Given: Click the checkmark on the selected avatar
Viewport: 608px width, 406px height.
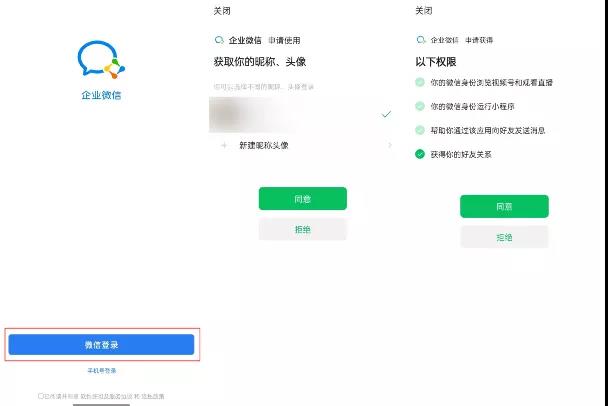Looking at the screenshot, I should pyautogui.click(x=386, y=114).
